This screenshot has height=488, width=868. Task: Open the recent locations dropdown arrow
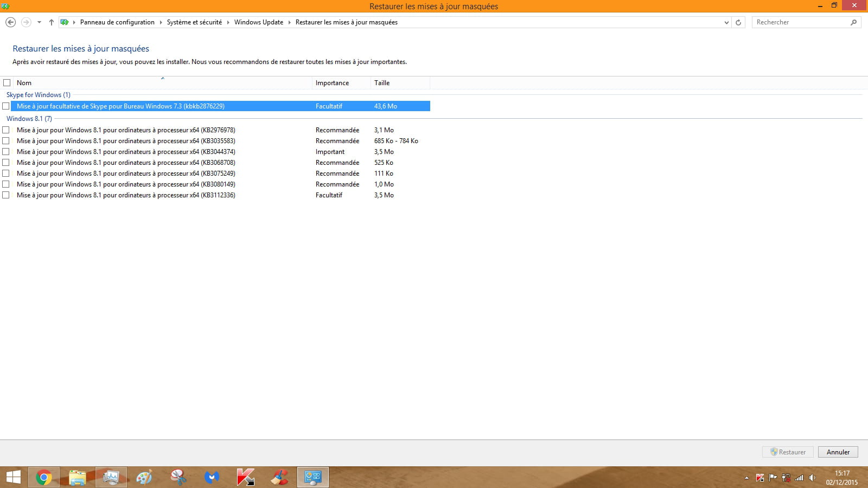click(39, 22)
